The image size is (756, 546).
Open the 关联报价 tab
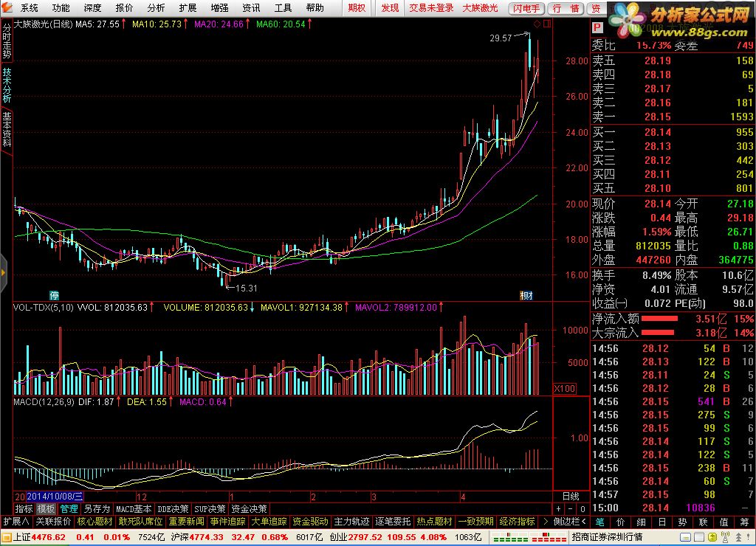tap(53, 522)
